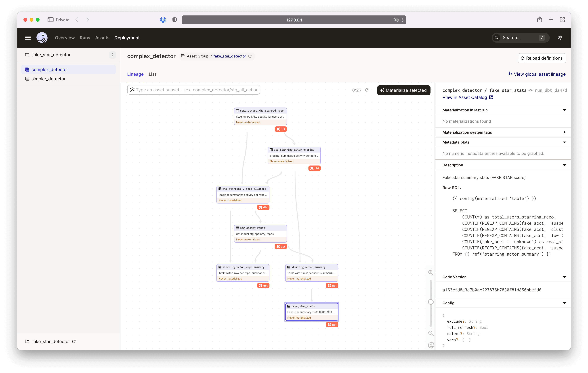Expand Materialization system tags section
Screen dimensions: 588x373
coord(564,132)
